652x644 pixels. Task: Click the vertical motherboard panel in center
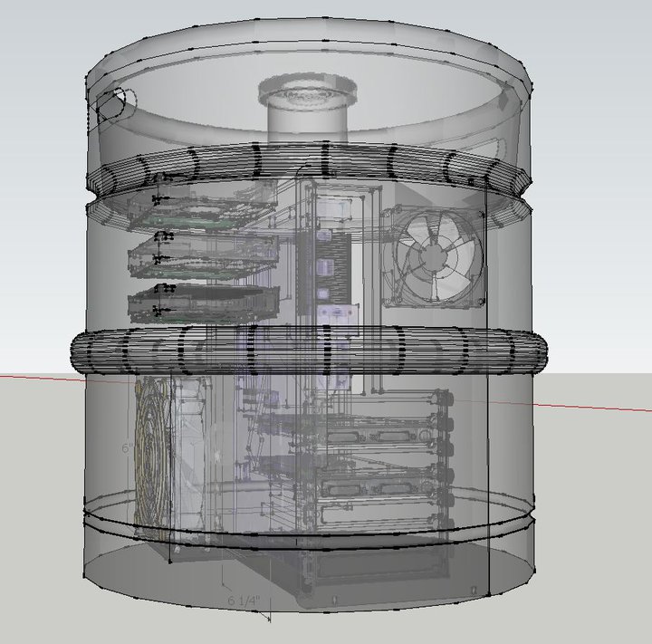click(325, 272)
